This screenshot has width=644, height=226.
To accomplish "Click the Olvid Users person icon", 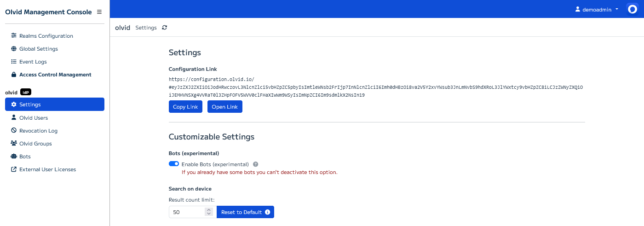I will pos(14,118).
